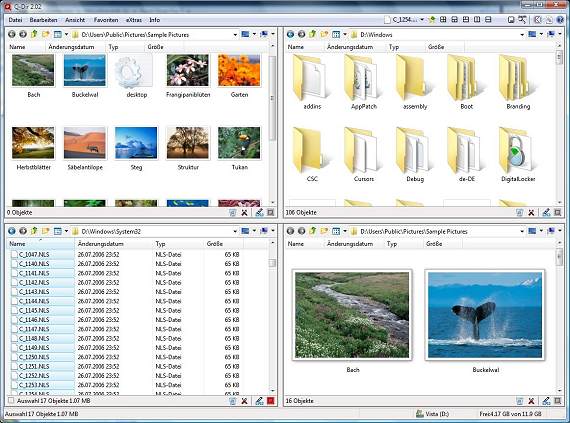The height and width of the screenshot is (423, 570).
Task: Click Typ column header in the D:\Windows pane
Action: click(405, 47)
